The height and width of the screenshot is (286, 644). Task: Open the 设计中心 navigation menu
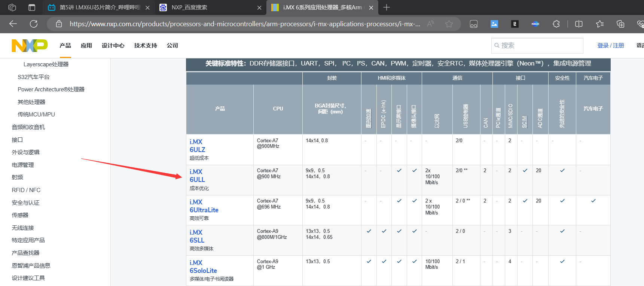coord(113,45)
